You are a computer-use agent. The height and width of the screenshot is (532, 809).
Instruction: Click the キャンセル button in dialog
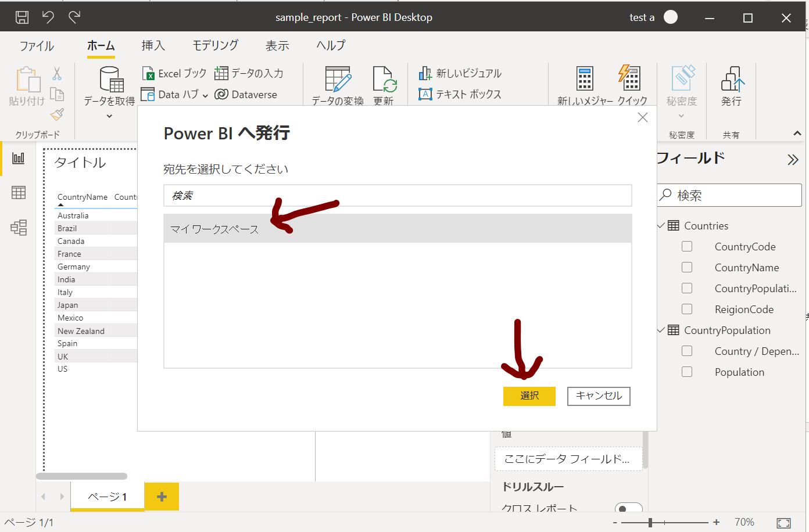click(x=599, y=396)
